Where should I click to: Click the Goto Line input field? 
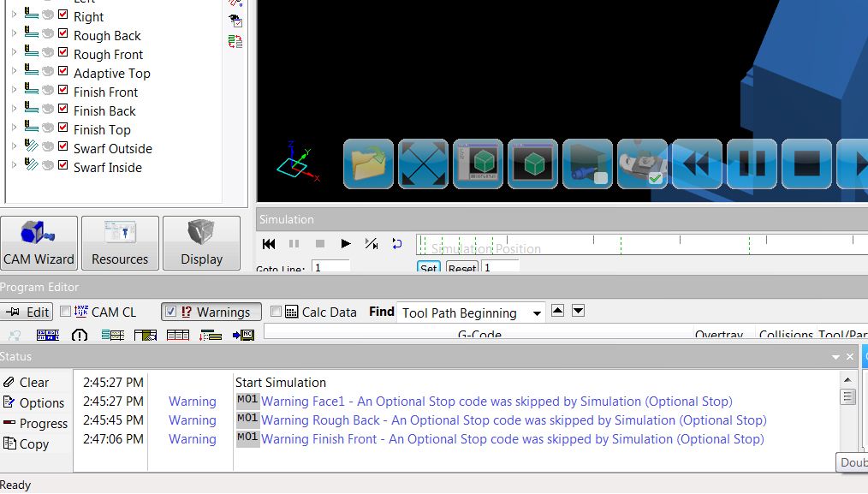point(330,267)
